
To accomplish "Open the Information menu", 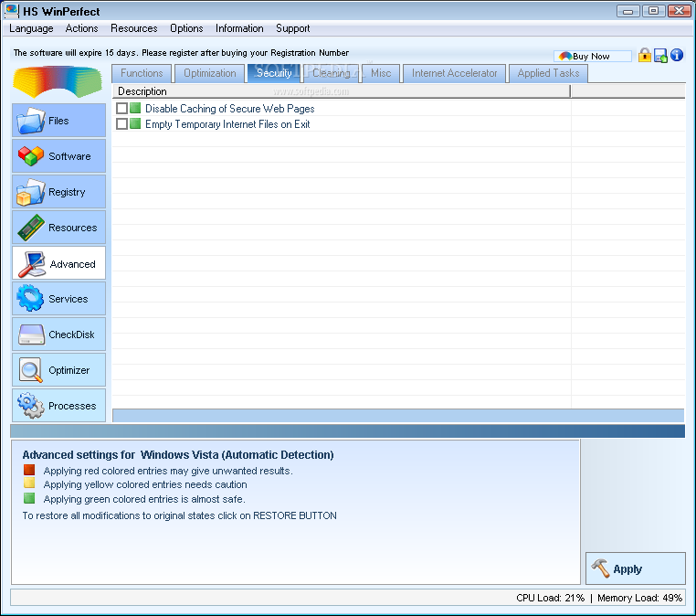I will point(239,28).
